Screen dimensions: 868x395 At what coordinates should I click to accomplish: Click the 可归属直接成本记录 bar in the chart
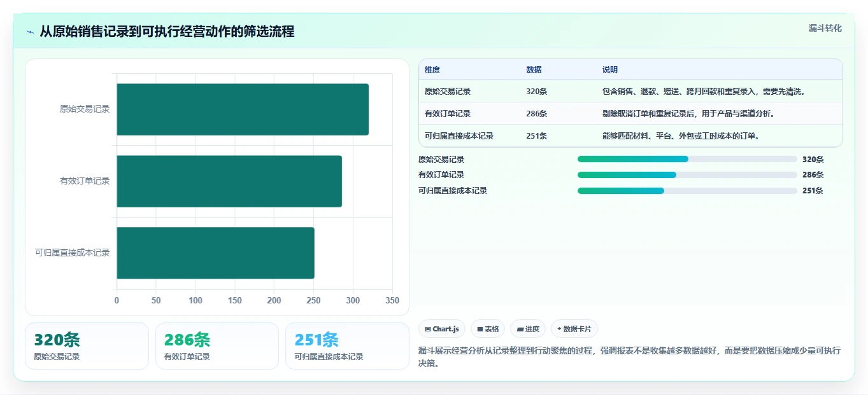click(x=215, y=253)
